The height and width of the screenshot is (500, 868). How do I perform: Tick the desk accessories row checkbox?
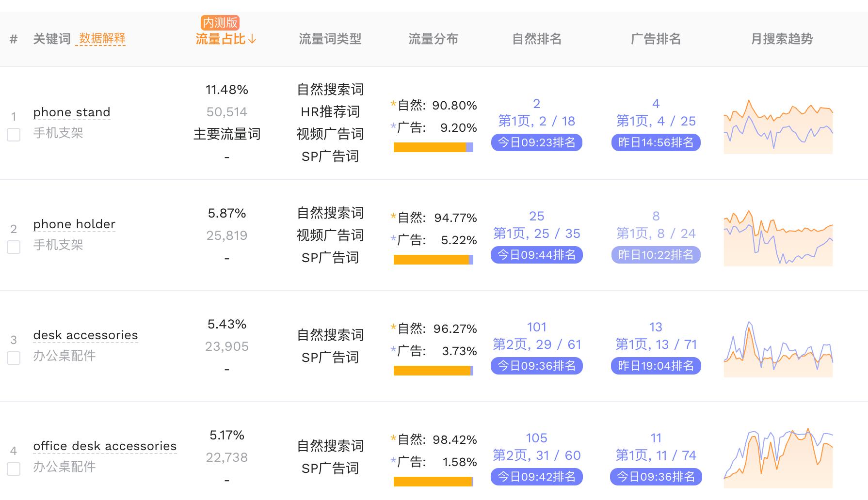pos(14,358)
